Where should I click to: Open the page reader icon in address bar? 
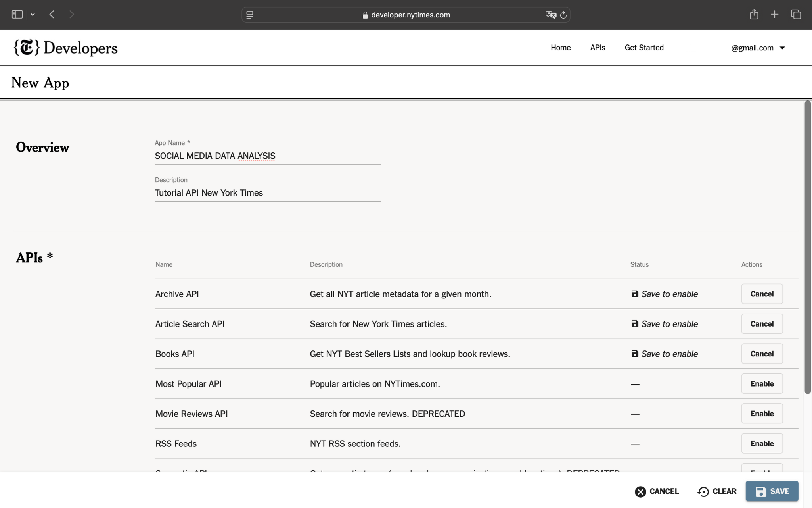250,15
